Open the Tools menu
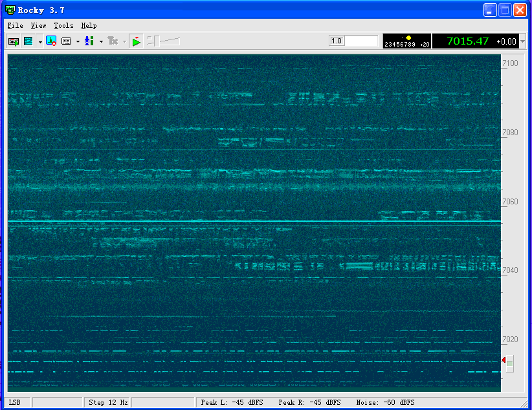Viewport: 532px width, 410px height. click(x=63, y=25)
